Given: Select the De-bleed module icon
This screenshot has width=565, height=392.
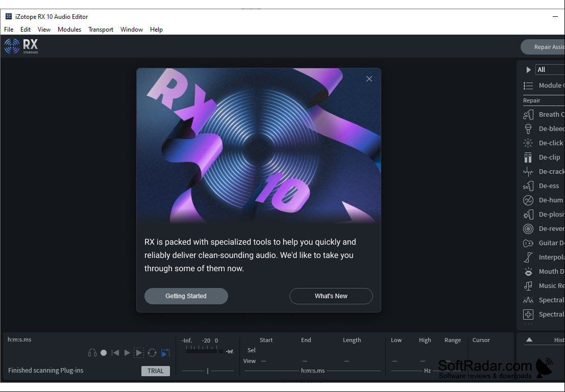Looking at the screenshot, I should click(x=528, y=129).
